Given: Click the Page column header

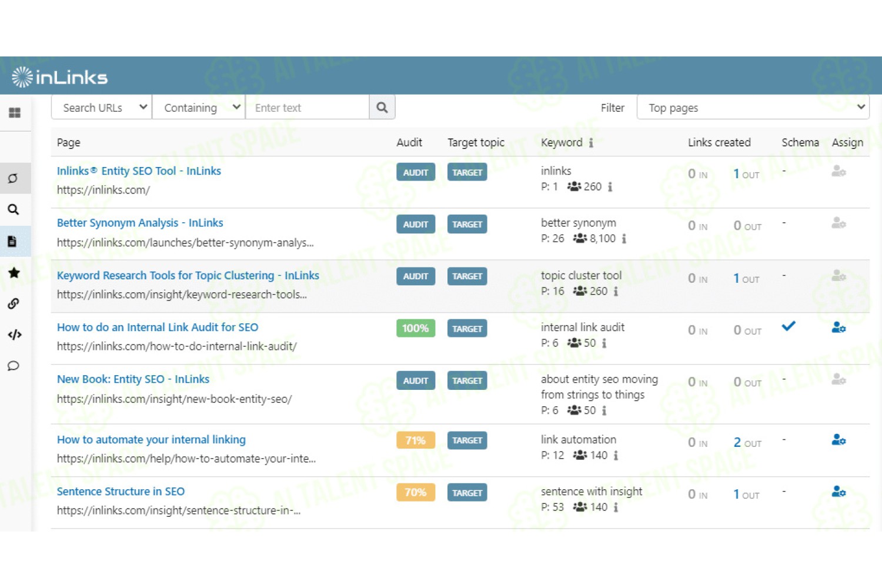Looking at the screenshot, I should tap(69, 142).
